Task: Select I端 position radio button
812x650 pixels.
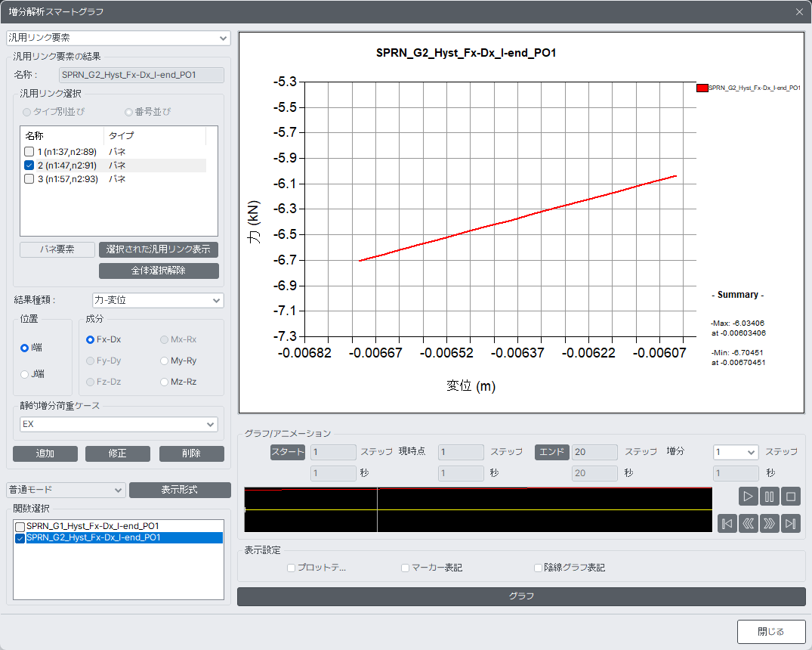Action: point(24,348)
